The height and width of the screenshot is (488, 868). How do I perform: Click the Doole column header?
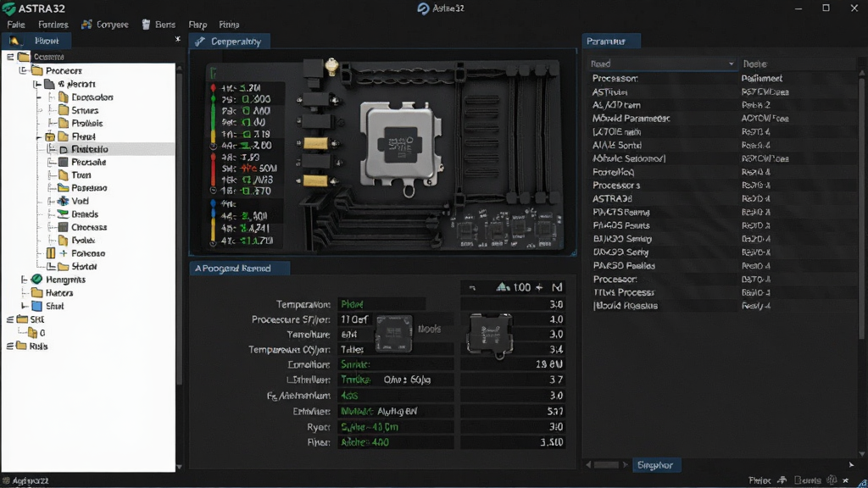[755, 64]
